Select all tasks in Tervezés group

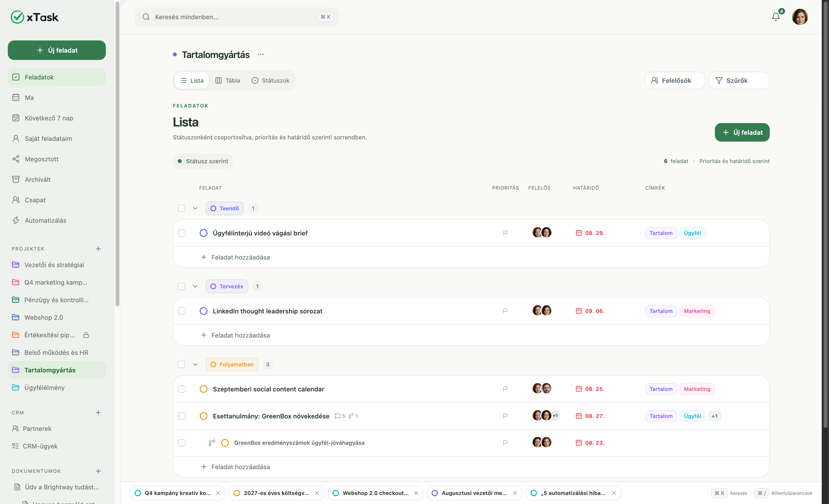tap(181, 286)
